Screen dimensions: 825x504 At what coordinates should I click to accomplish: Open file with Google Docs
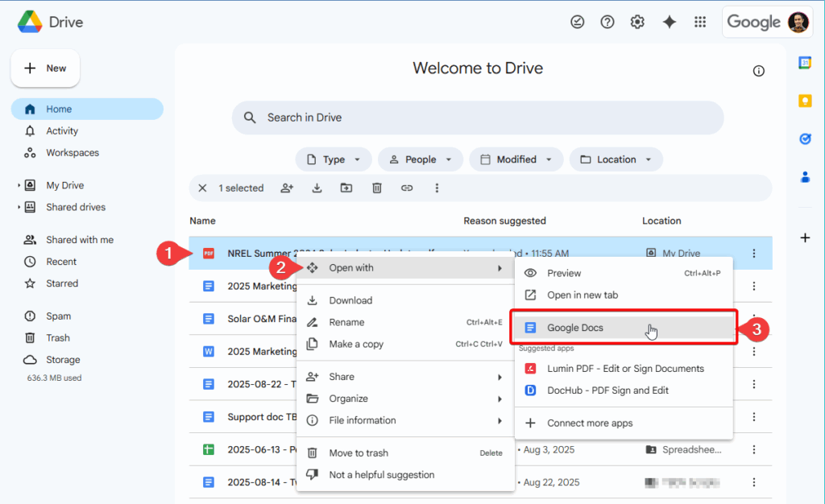[624, 328]
